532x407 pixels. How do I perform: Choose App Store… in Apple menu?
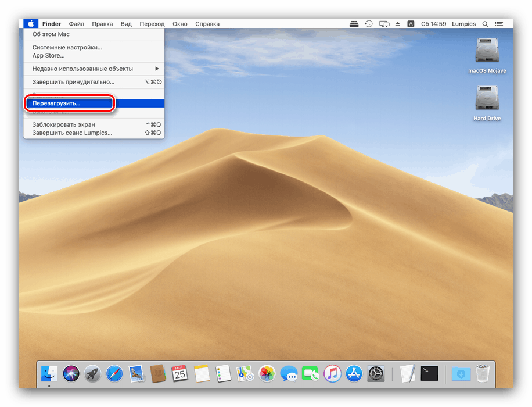(x=94, y=55)
